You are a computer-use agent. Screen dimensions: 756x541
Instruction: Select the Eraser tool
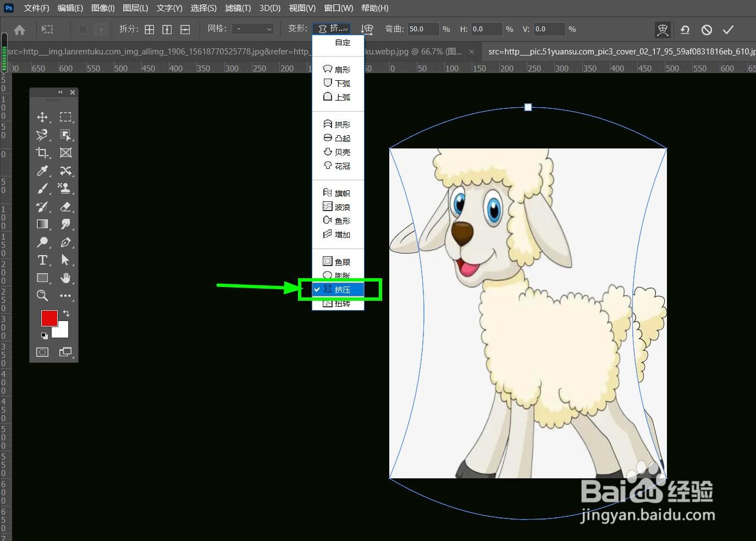coord(66,206)
